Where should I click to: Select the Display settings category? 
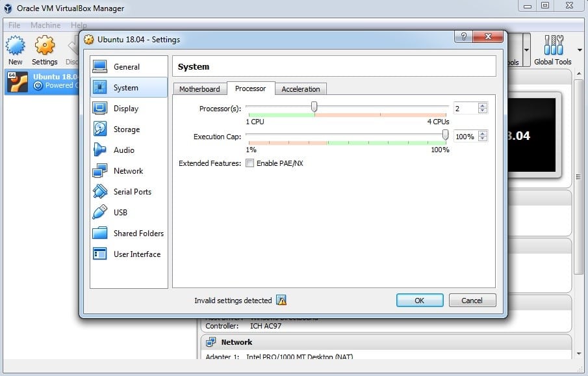click(129, 108)
